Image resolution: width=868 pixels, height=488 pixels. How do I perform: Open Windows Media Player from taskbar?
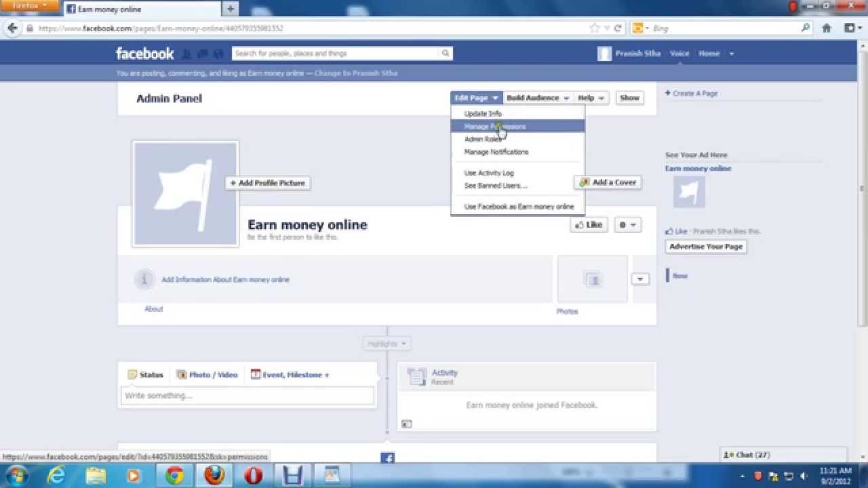click(134, 476)
